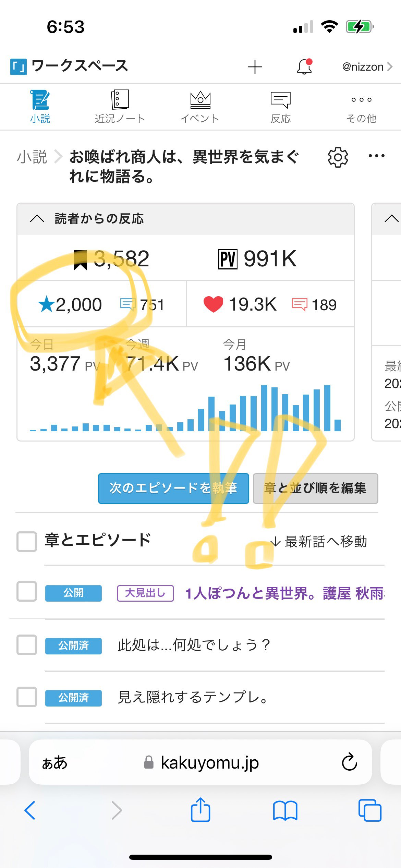Switch to the 反応 tab
The image size is (401, 868).
[x=280, y=107]
